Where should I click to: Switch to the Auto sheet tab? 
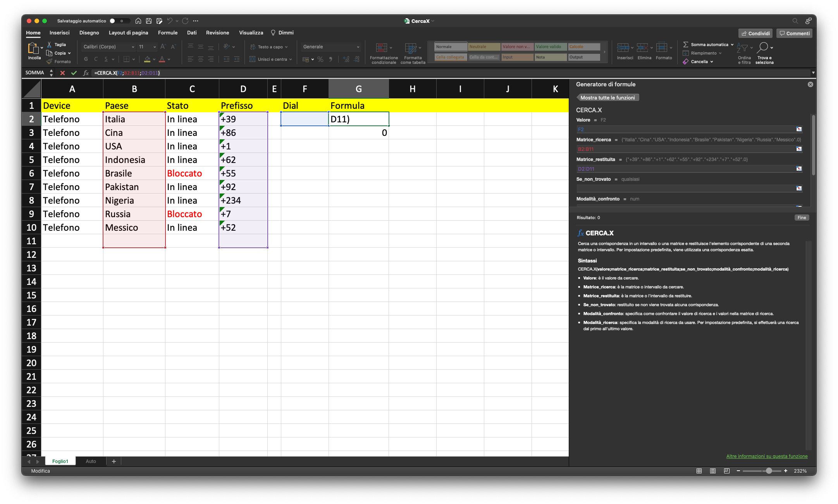pyautogui.click(x=91, y=461)
